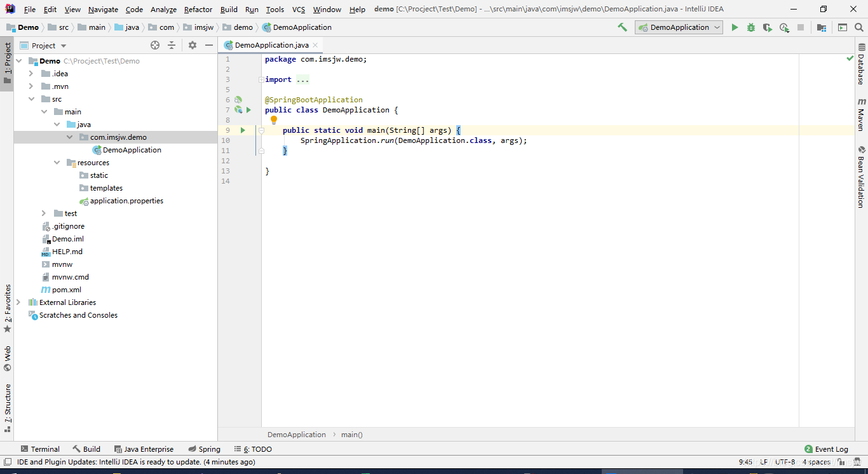Viewport: 868px width, 474px height.
Task: Open the Java Enterprise tool window
Action: coord(143,449)
